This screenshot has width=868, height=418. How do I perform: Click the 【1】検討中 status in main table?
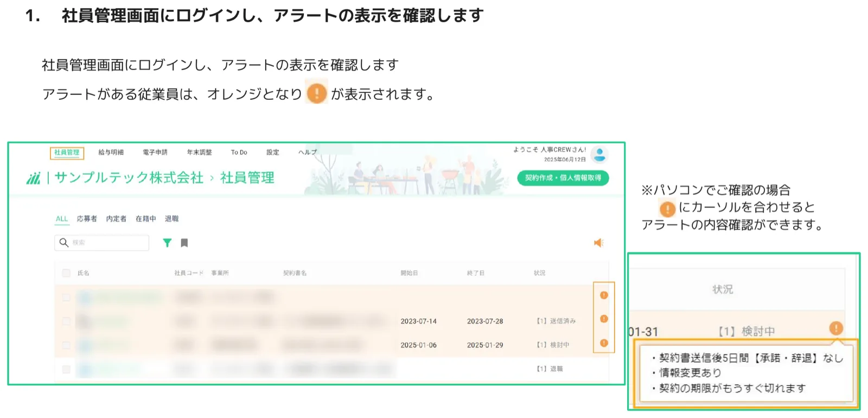click(x=553, y=345)
